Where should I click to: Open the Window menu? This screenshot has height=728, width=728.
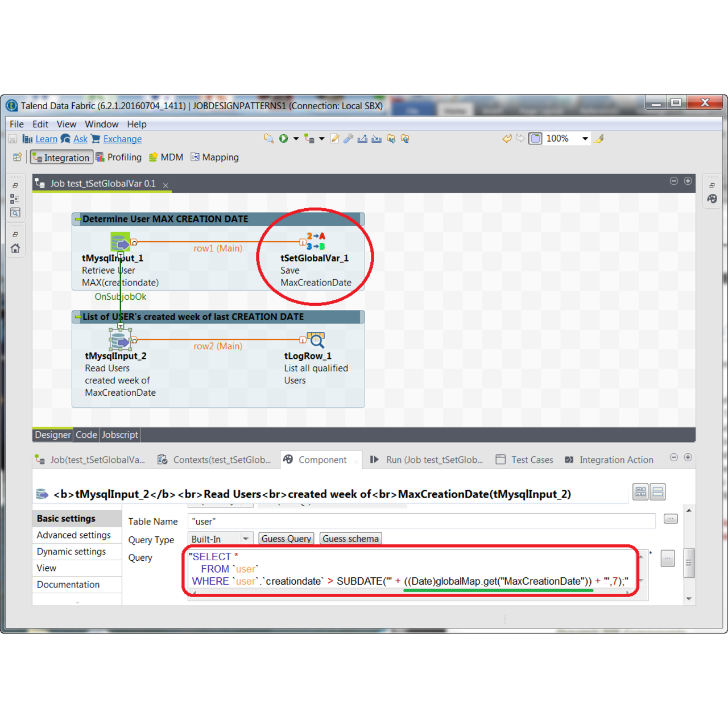[101, 124]
